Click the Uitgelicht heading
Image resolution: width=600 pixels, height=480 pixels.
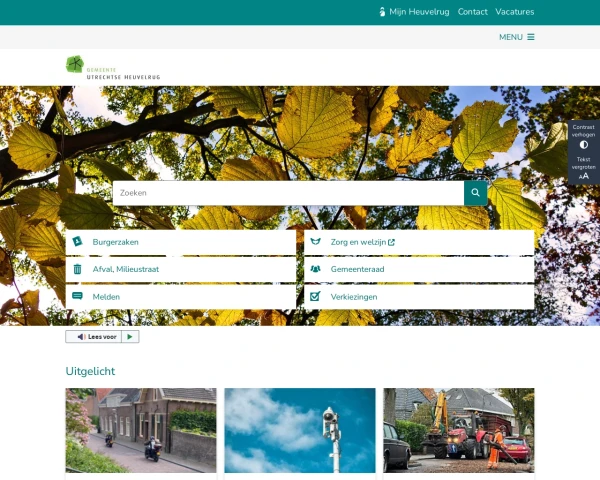pos(90,371)
